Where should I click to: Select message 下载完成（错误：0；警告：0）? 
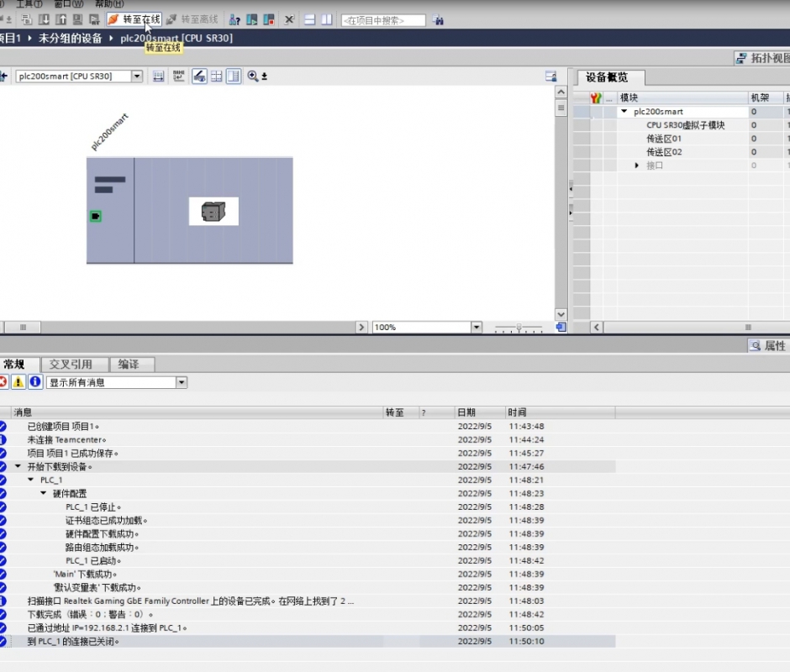pos(308,615)
